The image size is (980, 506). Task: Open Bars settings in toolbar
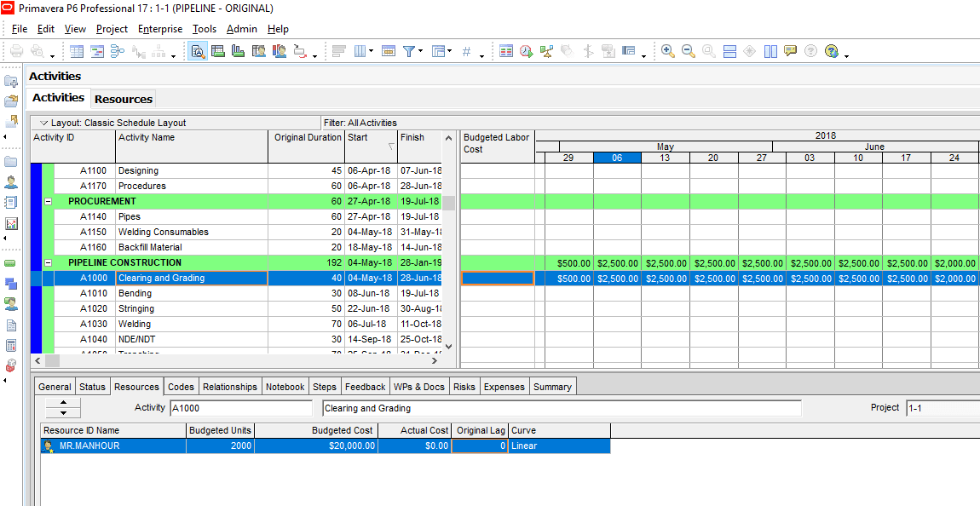click(x=339, y=51)
